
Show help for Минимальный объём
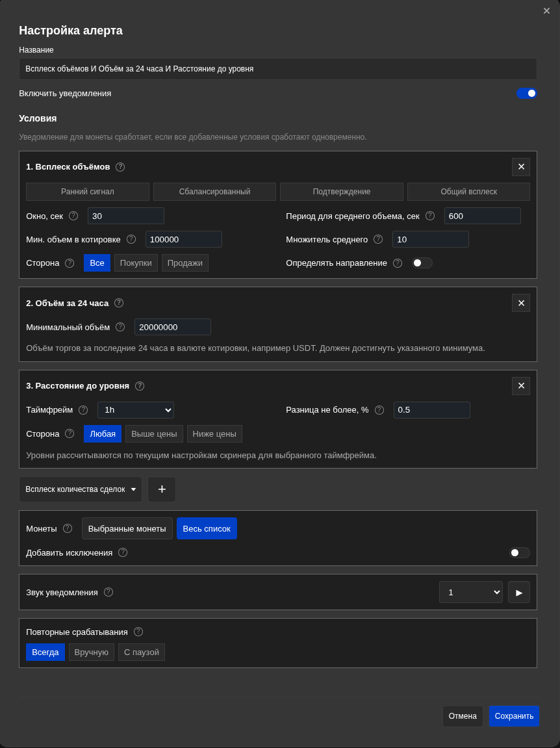click(120, 327)
